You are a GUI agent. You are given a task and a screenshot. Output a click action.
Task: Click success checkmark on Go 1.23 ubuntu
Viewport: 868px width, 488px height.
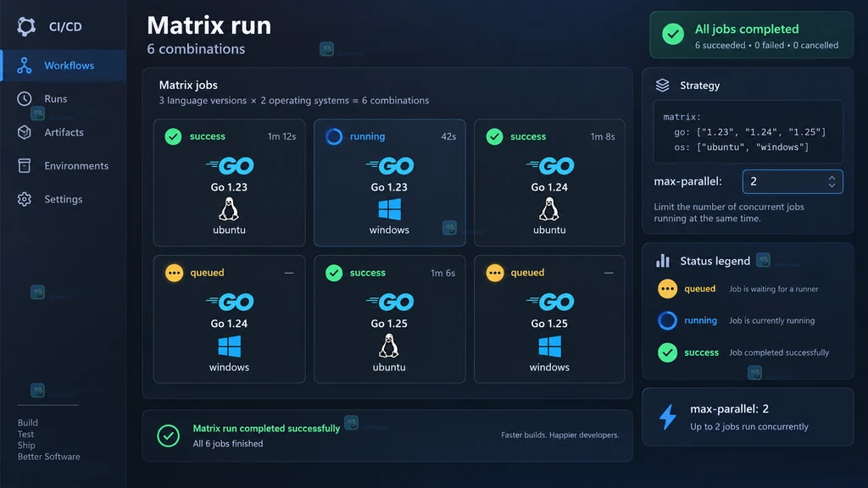click(x=173, y=136)
